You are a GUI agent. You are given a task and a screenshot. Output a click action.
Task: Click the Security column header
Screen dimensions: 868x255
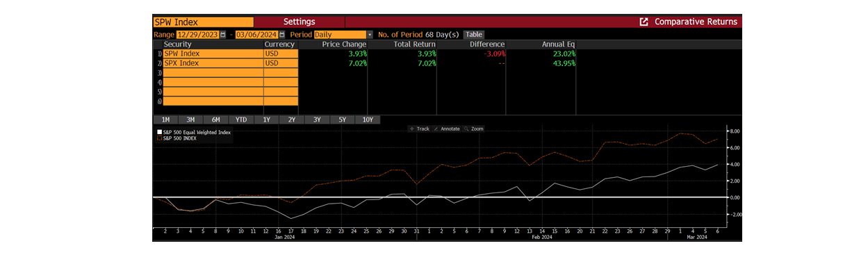[x=177, y=44]
